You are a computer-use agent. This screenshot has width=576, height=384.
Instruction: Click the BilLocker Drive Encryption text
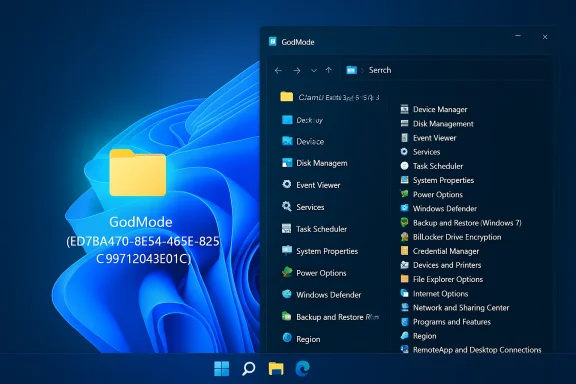[457, 237]
